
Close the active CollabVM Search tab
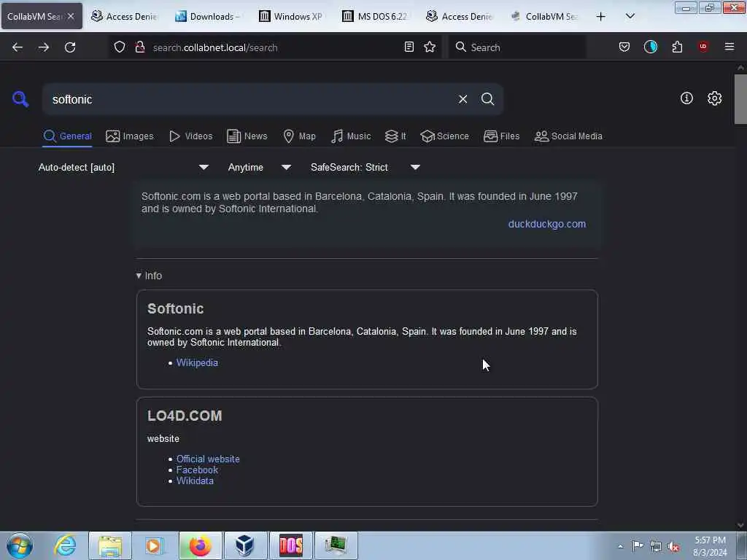point(71,16)
